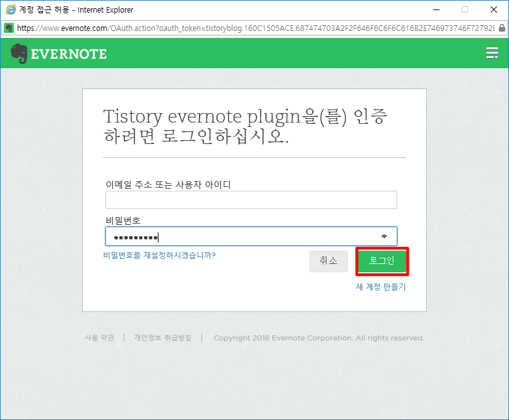The width and height of the screenshot is (509, 420).
Task: Open the 사용 약관 footer link
Action: pyautogui.click(x=99, y=338)
